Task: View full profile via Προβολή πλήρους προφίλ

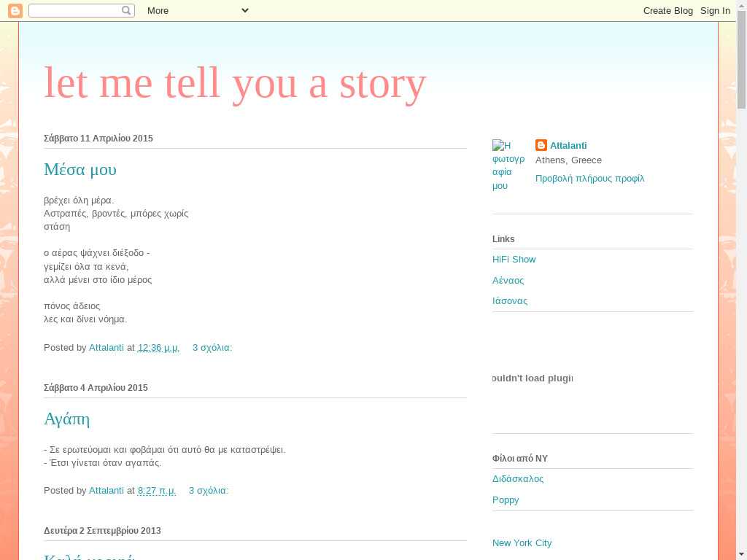Action: pyautogui.click(x=589, y=179)
